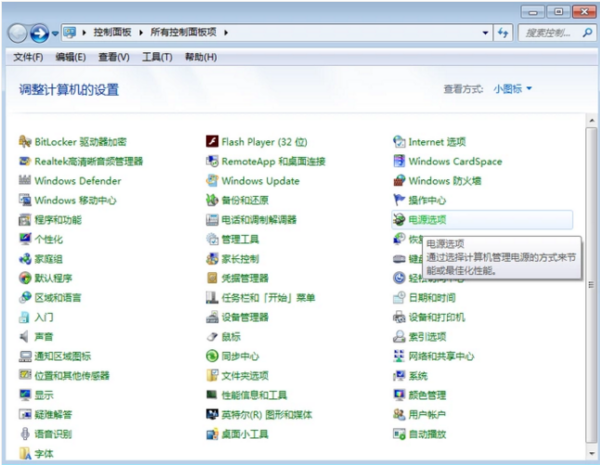Click the vertical scrollbar up arrow
Viewport: 600px width, 465px height.
[x=592, y=121]
